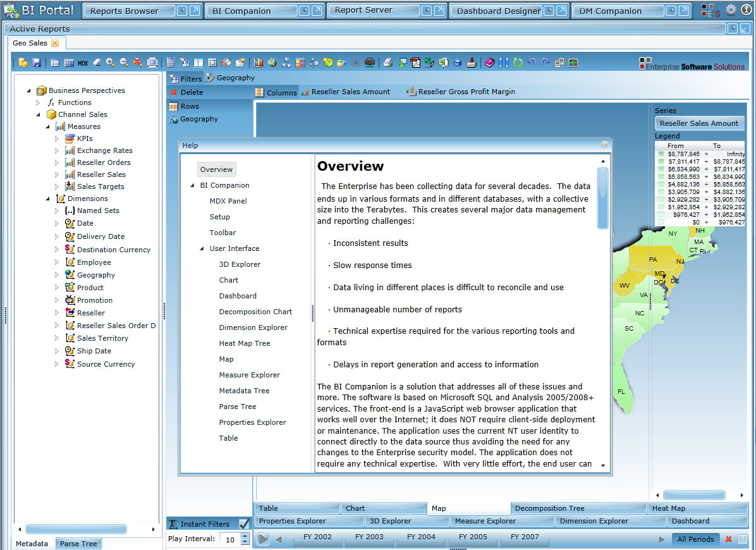
Task: Collapse BI Companion in Help tree
Action: pos(192,186)
